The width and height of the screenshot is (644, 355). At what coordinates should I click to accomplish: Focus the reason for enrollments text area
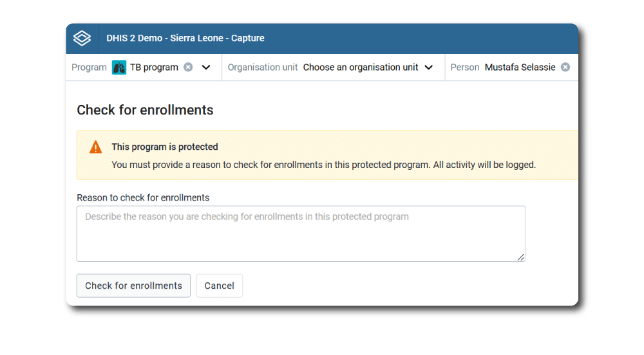(x=301, y=233)
